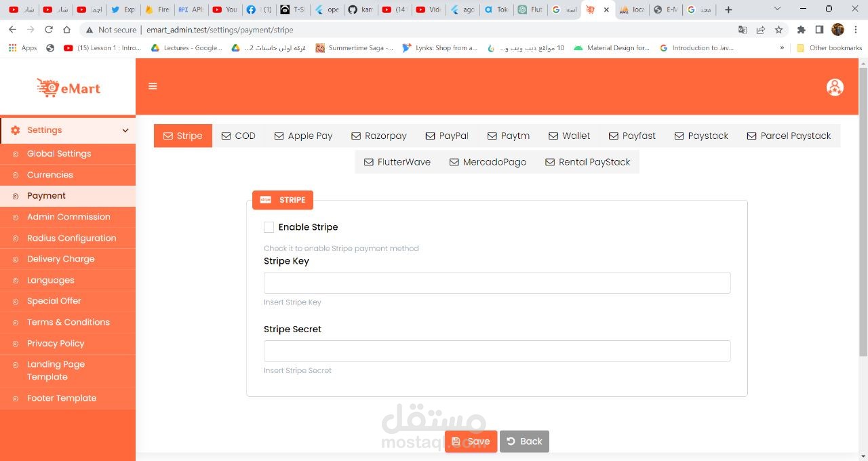
Task: Open Special Offer settings
Action: [x=68, y=301]
